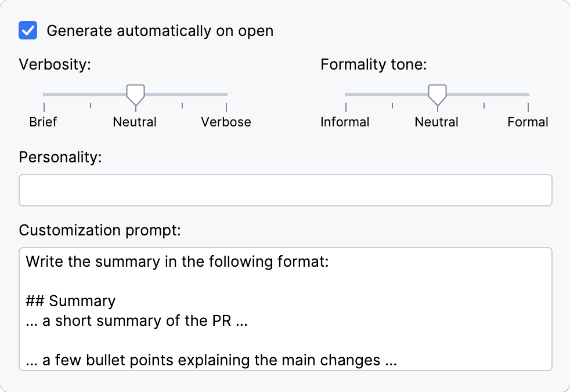Select the Verbose tick on Verbosity slider
Screen dimensions: 570x392
226,106
